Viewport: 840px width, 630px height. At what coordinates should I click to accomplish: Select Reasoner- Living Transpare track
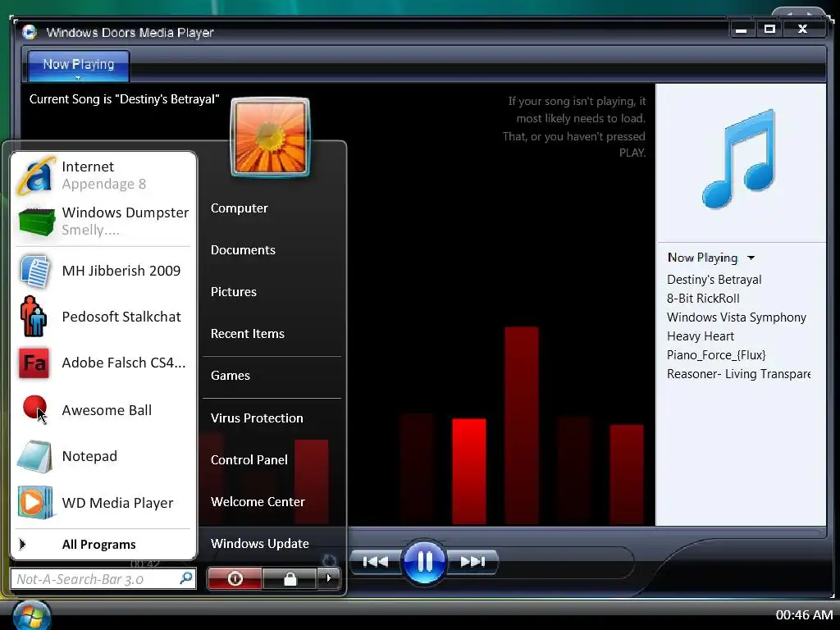pyautogui.click(x=738, y=374)
